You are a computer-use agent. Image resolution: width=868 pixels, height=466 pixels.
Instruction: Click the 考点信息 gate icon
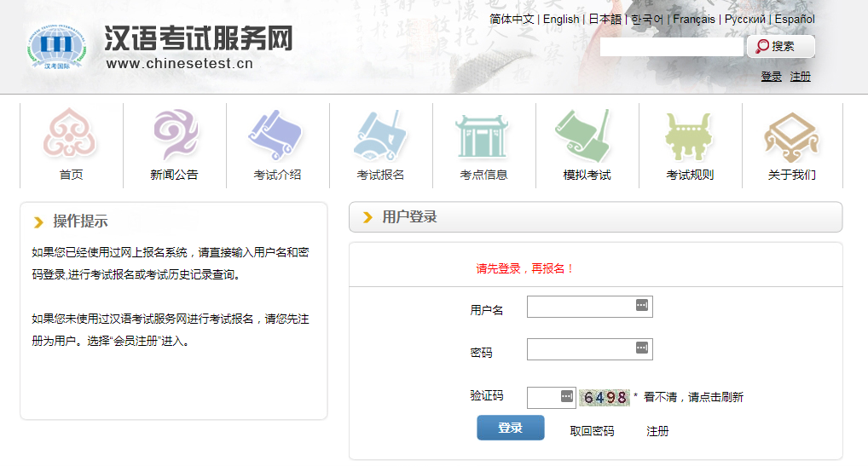click(x=483, y=135)
